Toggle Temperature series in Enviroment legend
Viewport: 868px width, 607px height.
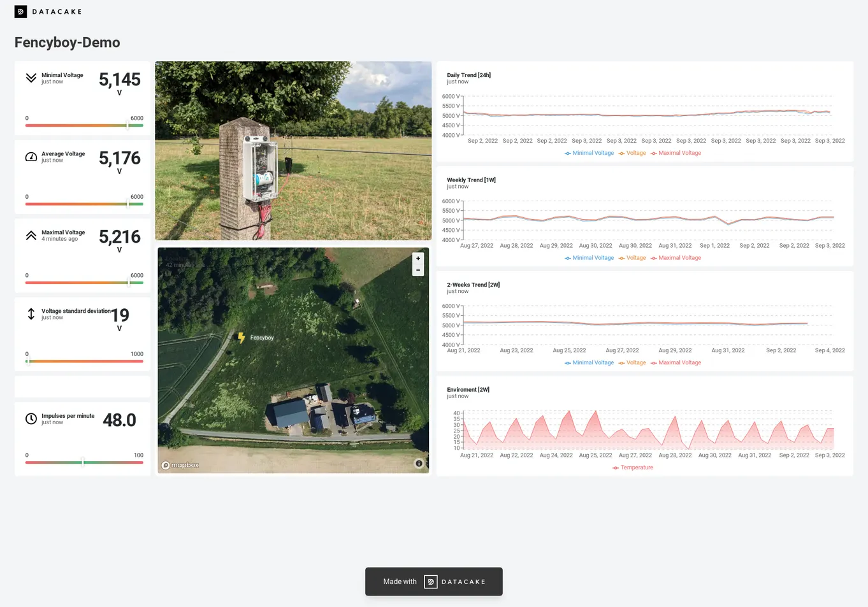click(633, 468)
